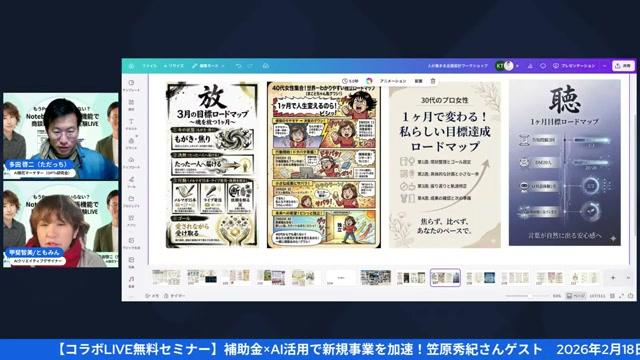Open the tenth page thumbnail in filmstrip

coord(480,278)
